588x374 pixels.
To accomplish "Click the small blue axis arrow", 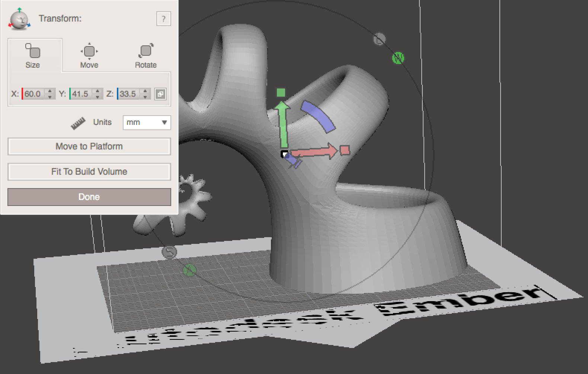I will tap(293, 161).
